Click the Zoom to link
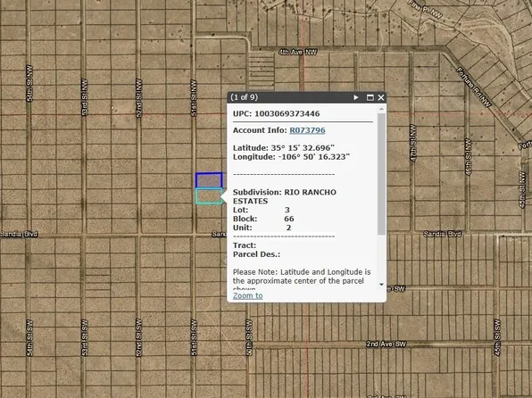Viewport: 532px width, 398px height. [247, 295]
